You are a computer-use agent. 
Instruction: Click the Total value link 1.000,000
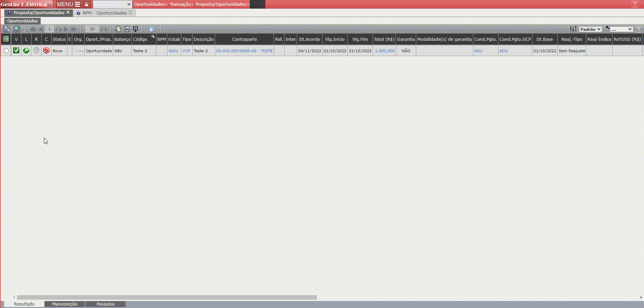[385, 51]
